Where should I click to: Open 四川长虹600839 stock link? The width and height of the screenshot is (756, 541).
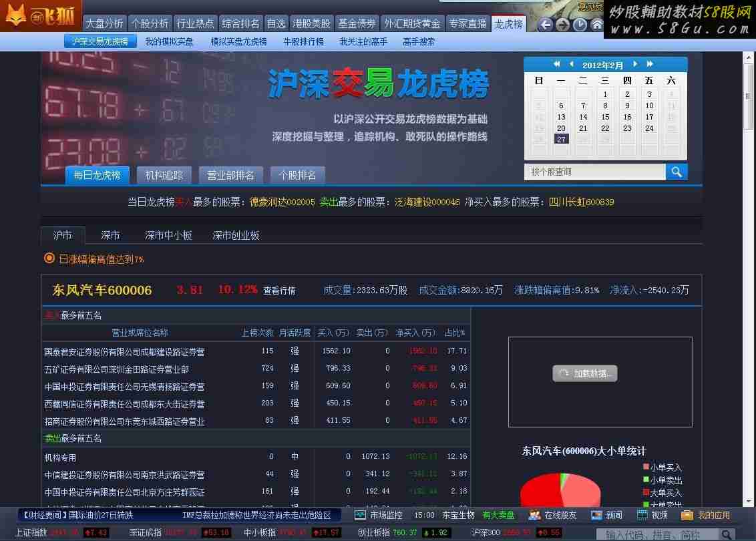pyautogui.click(x=582, y=202)
